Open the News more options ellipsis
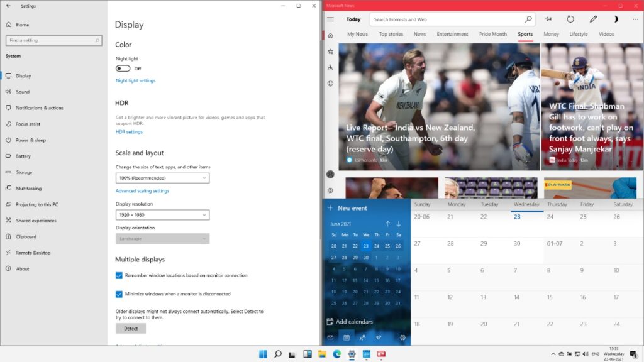The height and width of the screenshot is (362, 644). click(635, 19)
